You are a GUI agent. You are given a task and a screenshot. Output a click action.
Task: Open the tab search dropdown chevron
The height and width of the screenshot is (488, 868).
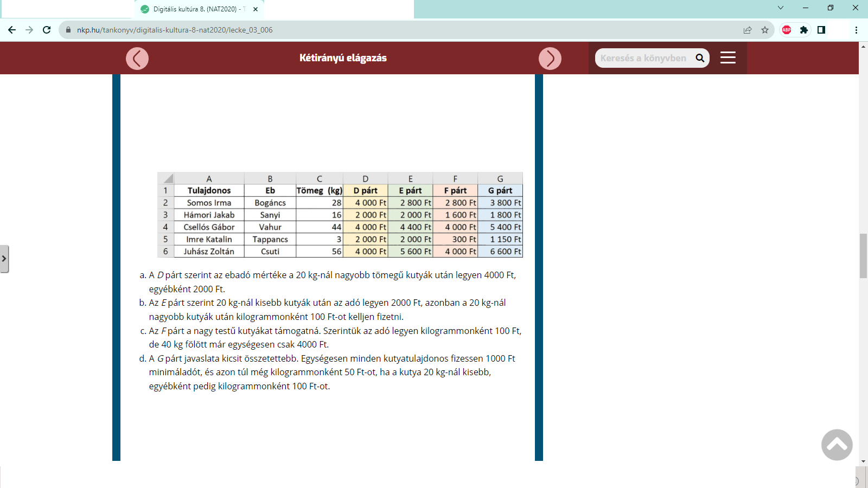[781, 8]
